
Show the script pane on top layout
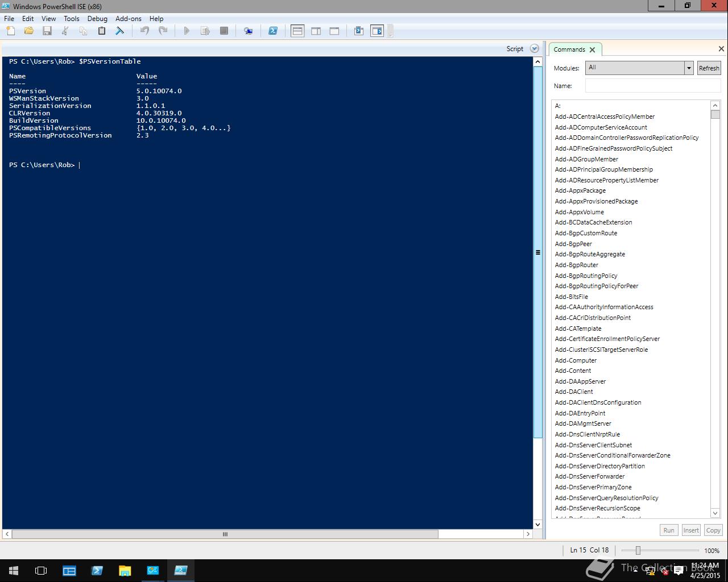[x=297, y=31]
